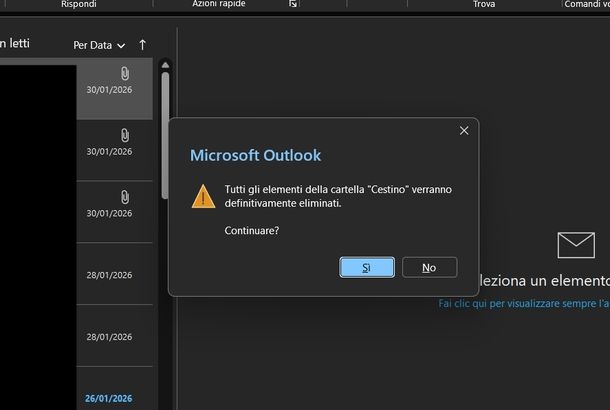Click the Trova ribbon group label

click(x=484, y=4)
